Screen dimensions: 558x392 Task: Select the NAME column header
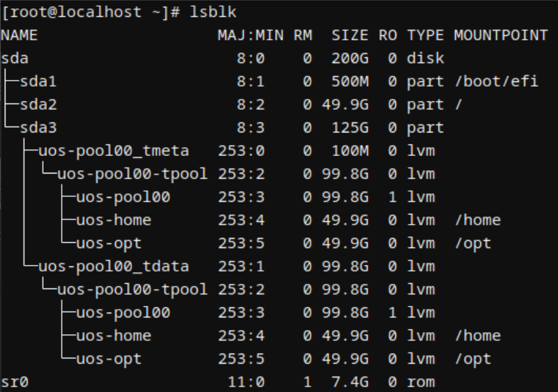(19, 35)
